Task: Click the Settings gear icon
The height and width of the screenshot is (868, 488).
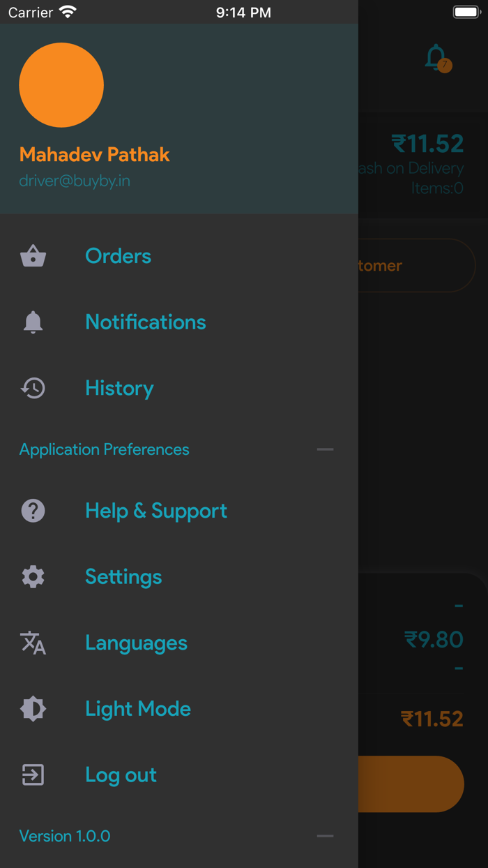Action: 33,577
